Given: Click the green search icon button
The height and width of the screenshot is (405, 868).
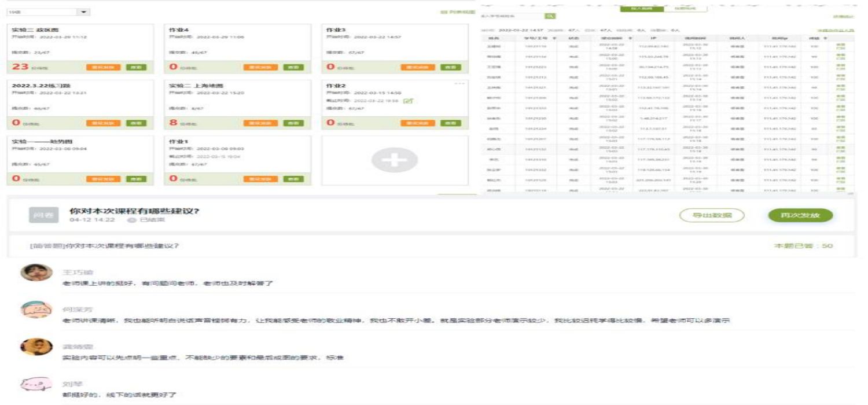Looking at the screenshot, I should click(x=550, y=16).
